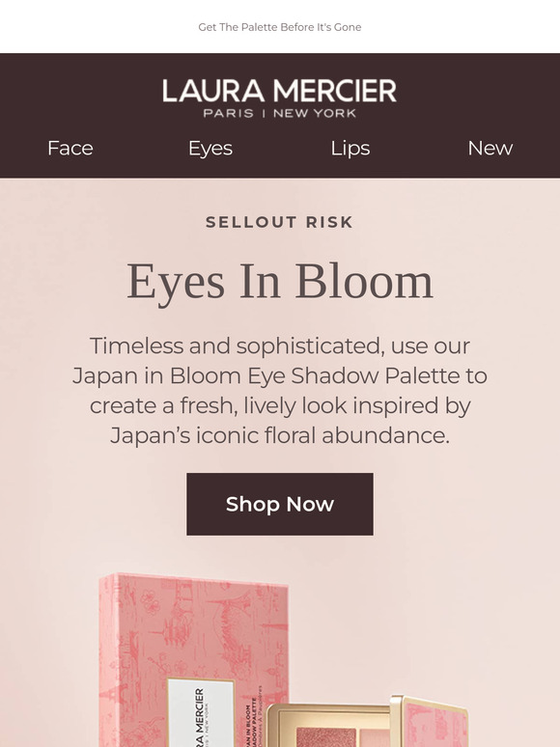Click the white Laura Mercier label on box

[200, 712]
